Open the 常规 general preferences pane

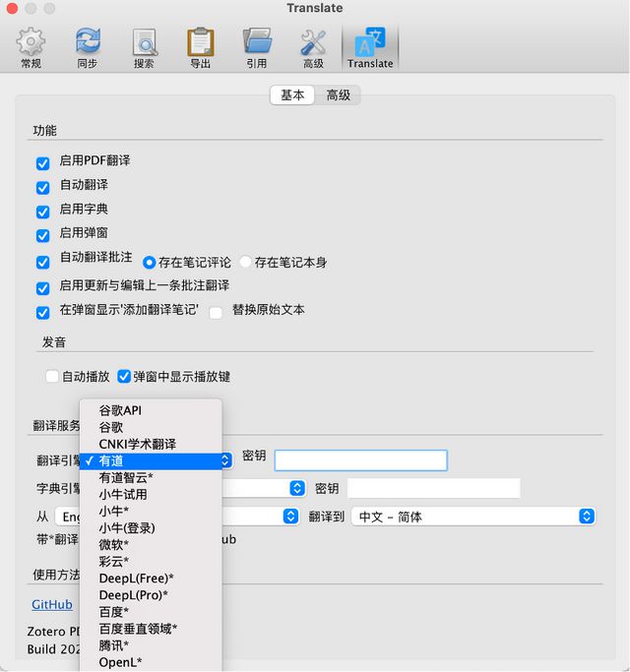pyautogui.click(x=31, y=47)
